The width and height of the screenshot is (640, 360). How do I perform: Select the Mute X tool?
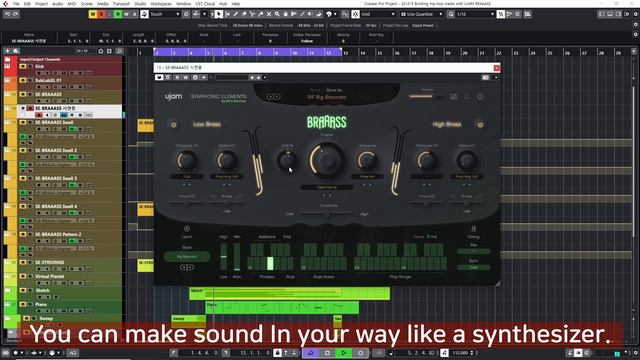click(269, 14)
